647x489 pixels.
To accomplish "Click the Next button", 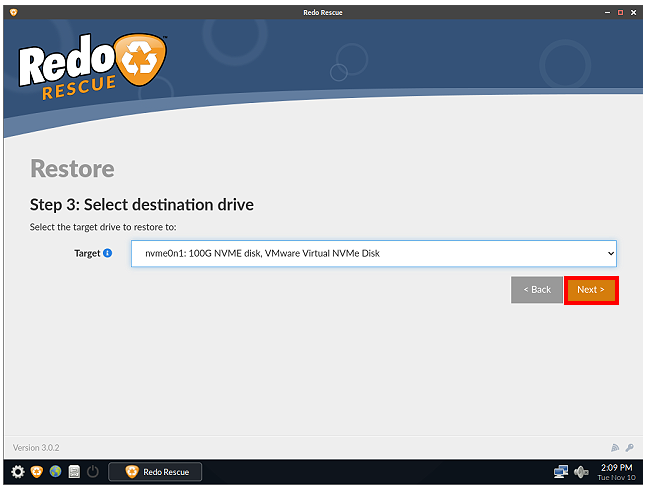I will click(591, 290).
